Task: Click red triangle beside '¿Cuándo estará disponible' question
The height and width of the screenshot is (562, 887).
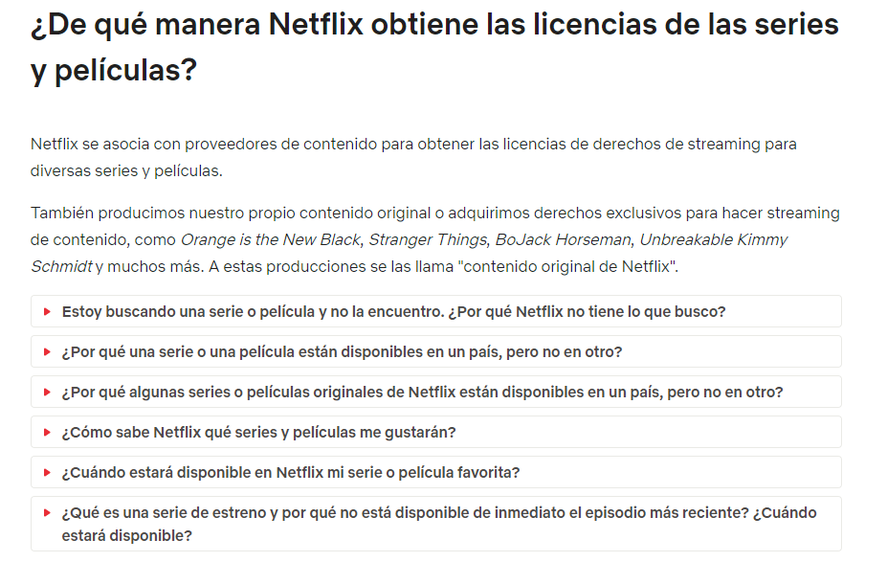Action: [x=48, y=472]
